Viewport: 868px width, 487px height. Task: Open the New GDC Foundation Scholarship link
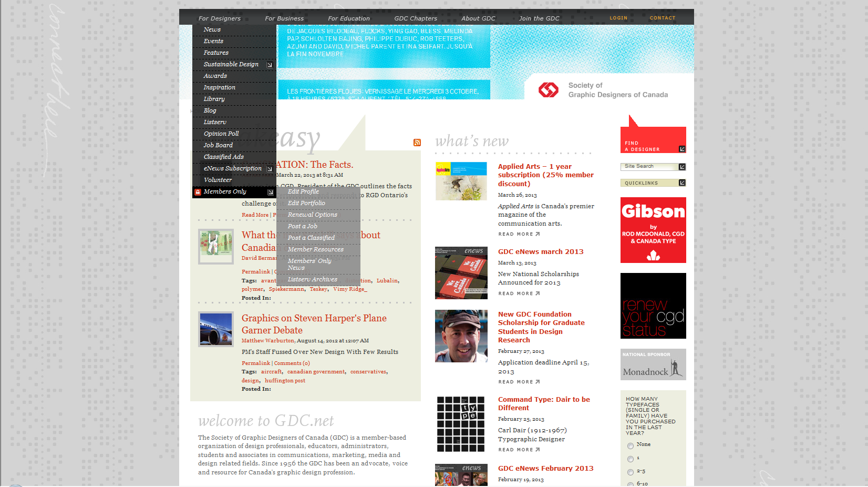tap(541, 327)
